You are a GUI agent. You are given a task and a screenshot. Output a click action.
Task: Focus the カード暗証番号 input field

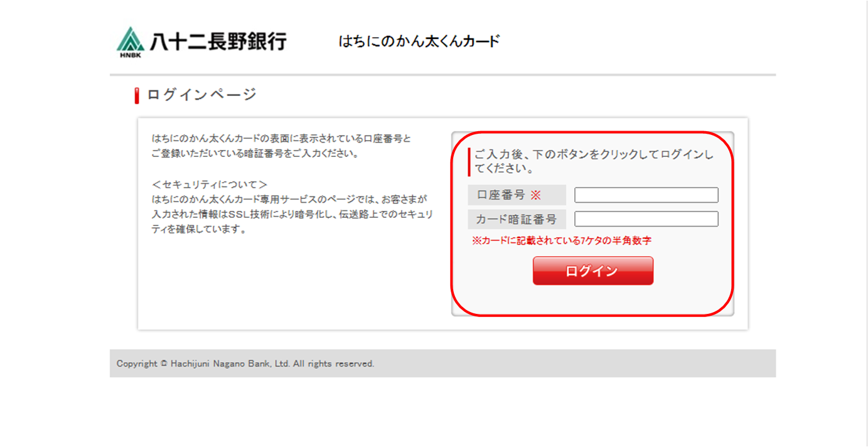[x=646, y=219]
